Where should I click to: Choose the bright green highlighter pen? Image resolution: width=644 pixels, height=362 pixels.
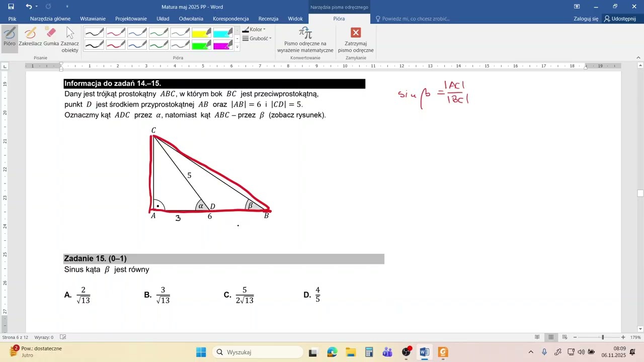(x=201, y=45)
